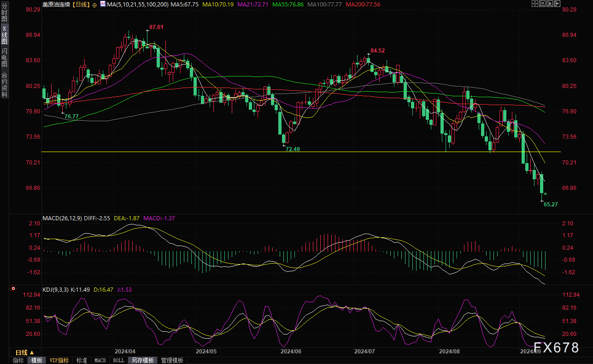Click the circled plus icon beside 日线 title
The image size is (593, 364).
point(94,5)
